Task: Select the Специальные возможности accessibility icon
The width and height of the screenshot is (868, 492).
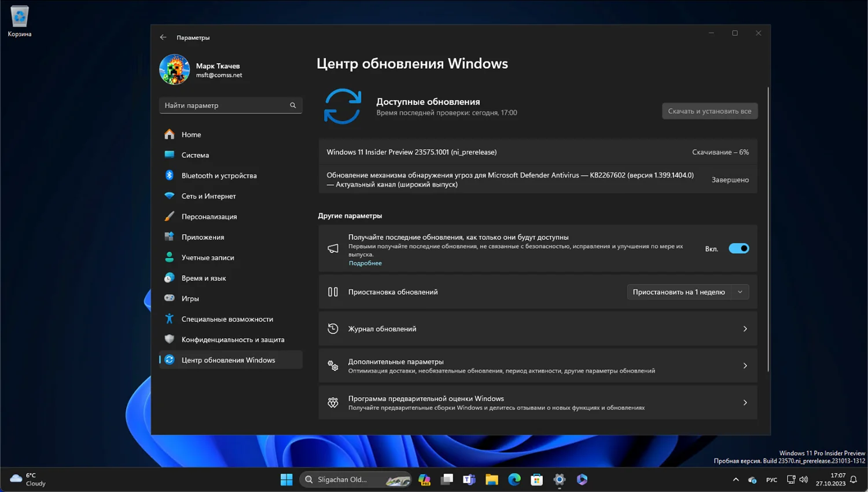Action: 169,319
